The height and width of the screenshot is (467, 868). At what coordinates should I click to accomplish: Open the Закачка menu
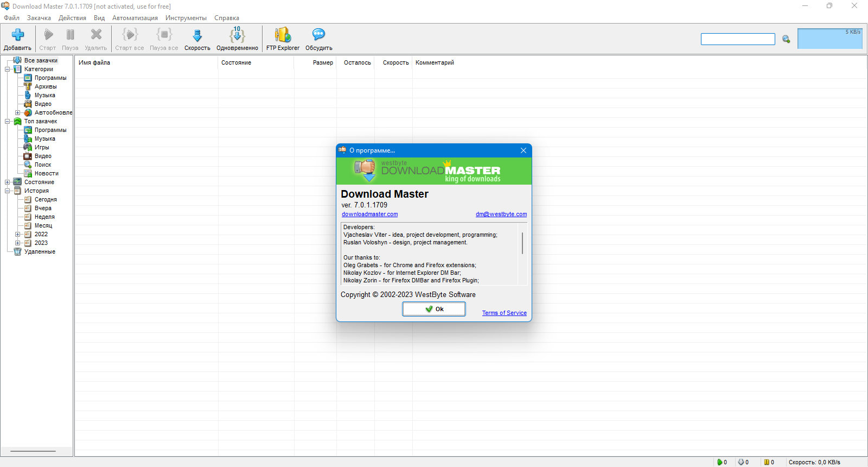[39, 18]
